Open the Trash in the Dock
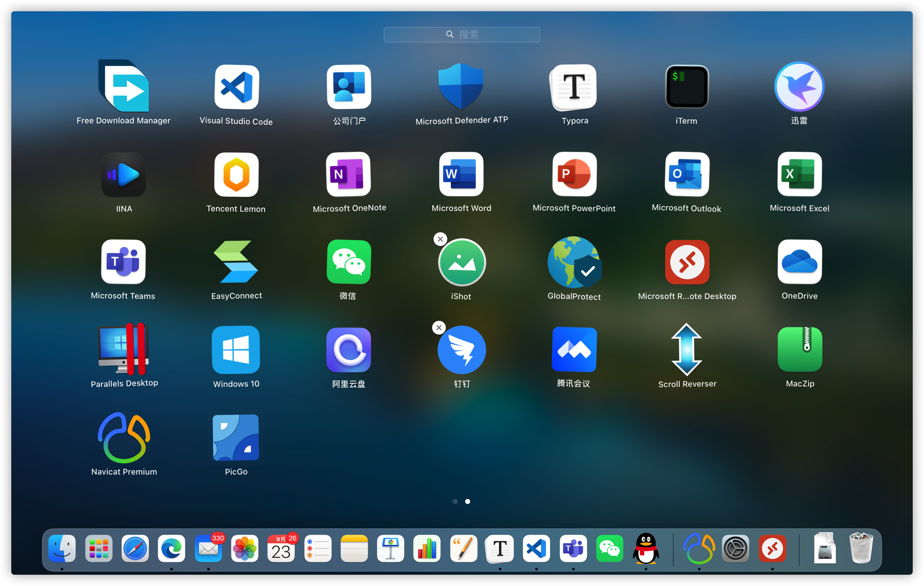This screenshot has width=924, height=586. point(861,548)
